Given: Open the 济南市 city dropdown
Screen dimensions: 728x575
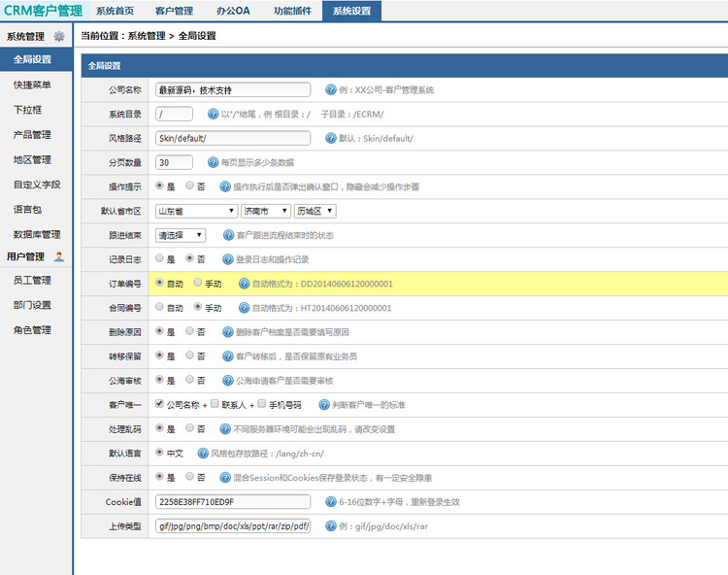Looking at the screenshot, I should click(x=266, y=211).
